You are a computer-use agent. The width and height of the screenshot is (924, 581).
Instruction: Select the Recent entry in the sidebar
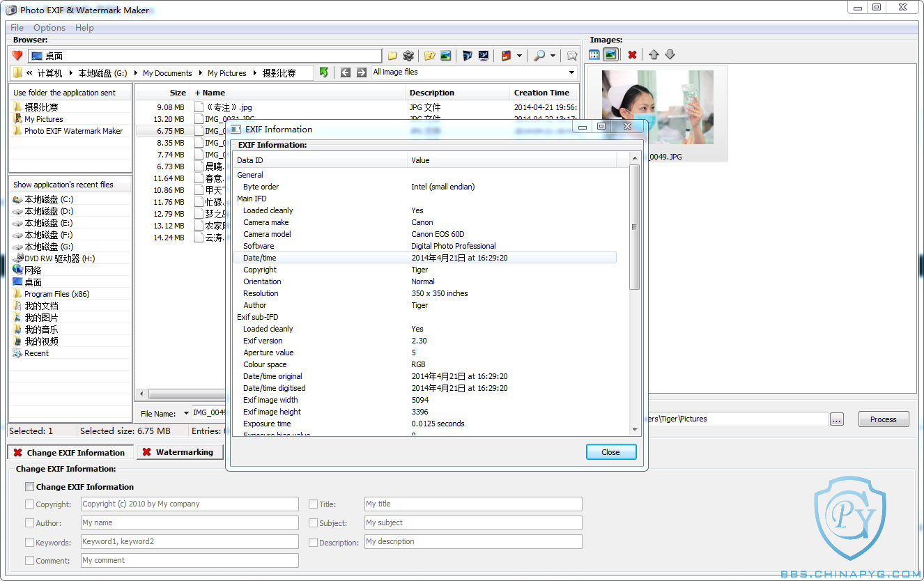pyautogui.click(x=37, y=353)
